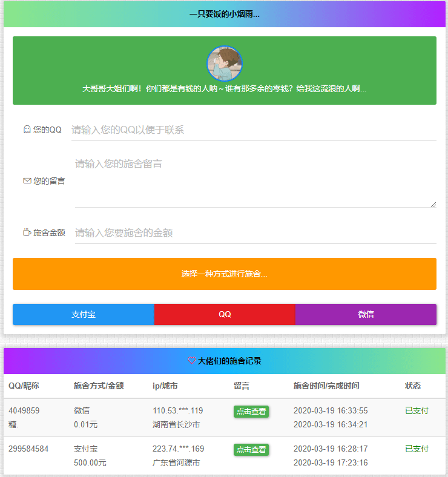
Task: Click the 大哥哥大姐们啊 banner message
Action: tap(225, 88)
